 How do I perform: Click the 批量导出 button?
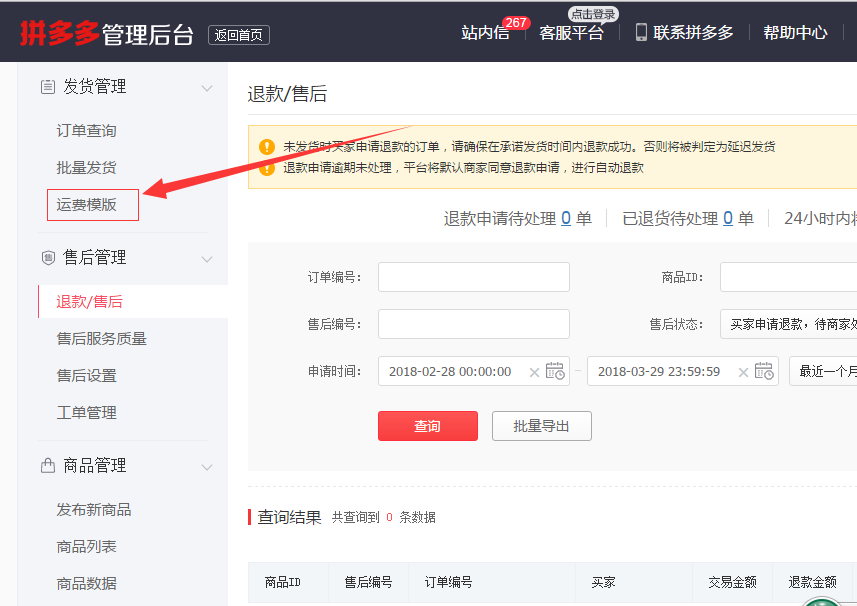pos(542,426)
